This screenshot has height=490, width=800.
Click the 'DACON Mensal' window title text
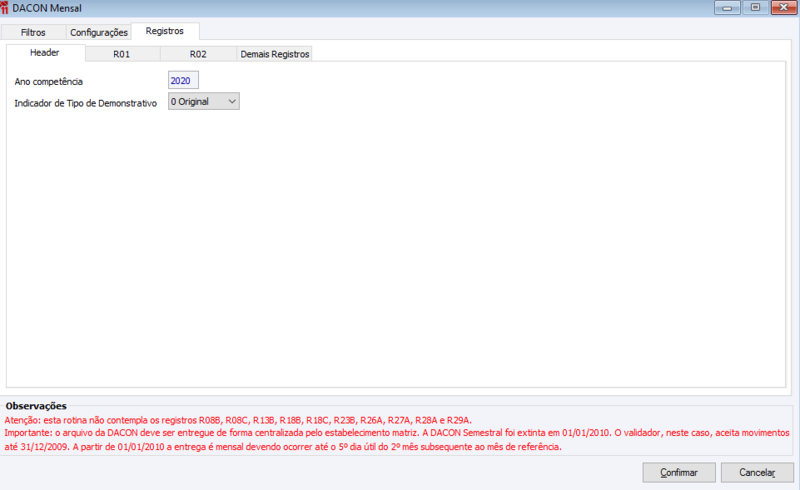click(x=47, y=8)
